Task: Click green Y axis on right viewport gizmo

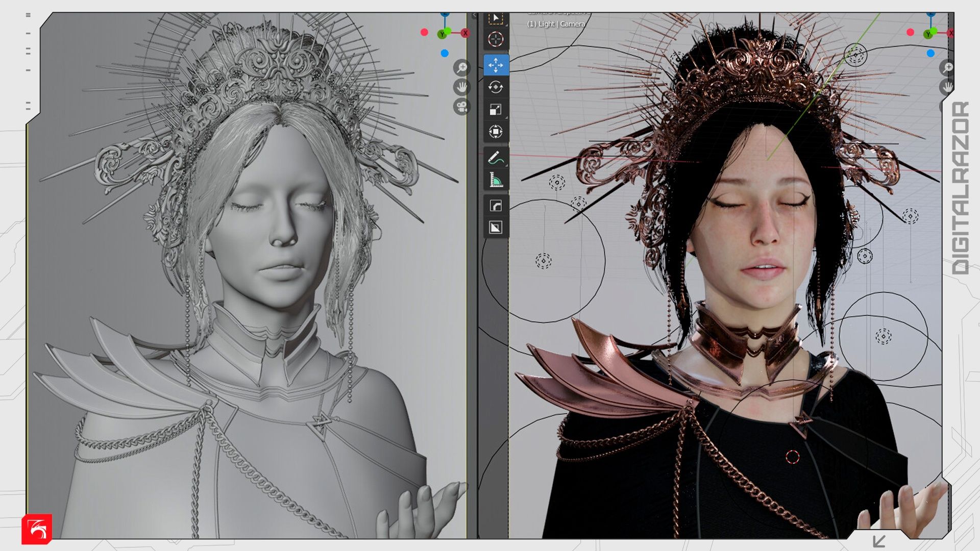Action: [x=928, y=34]
